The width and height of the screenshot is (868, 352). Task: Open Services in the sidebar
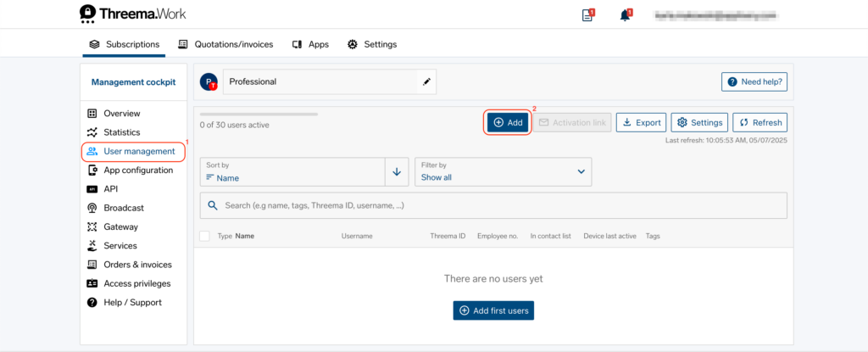tap(113, 246)
